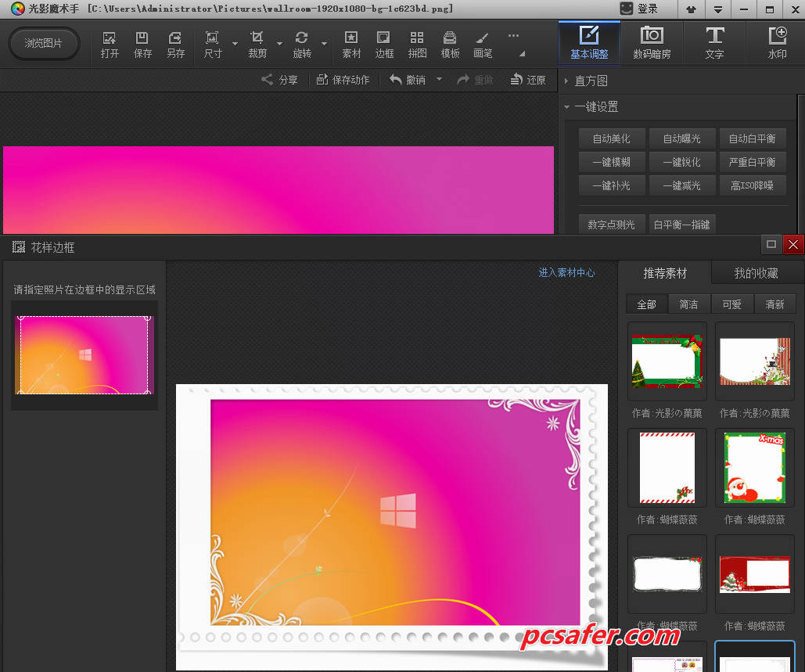The height and width of the screenshot is (672, 805).
Task: Switch to the 数码暗房 tab
Action: [652, 43]
